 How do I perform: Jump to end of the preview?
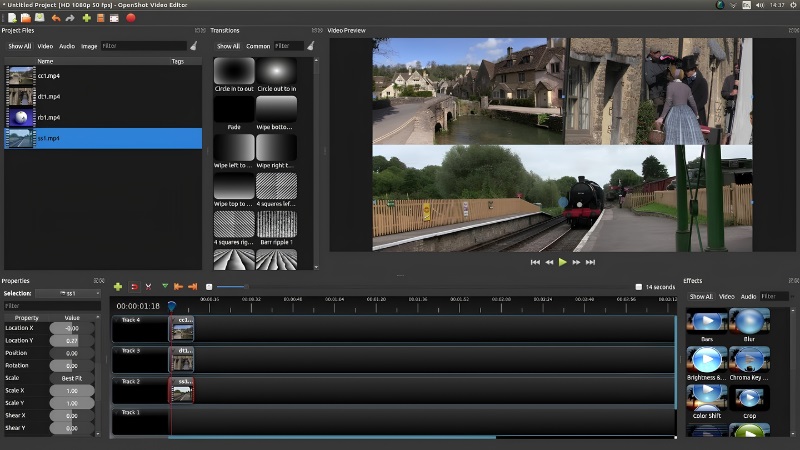pos(590,262)
